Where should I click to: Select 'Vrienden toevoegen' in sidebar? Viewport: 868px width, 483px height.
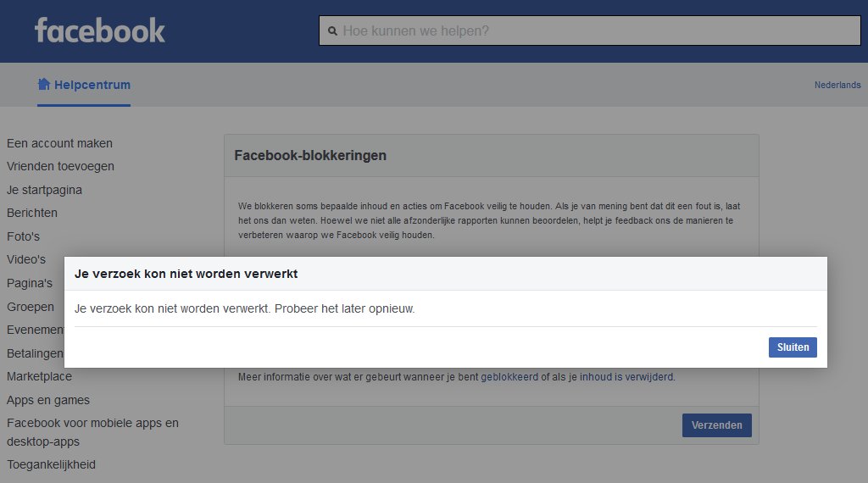coord(60,166)
